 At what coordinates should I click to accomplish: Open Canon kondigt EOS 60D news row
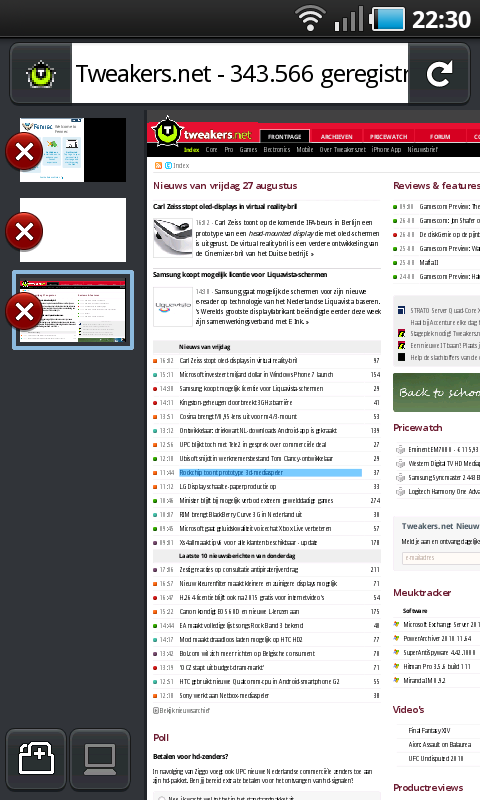(x=239, y=611)
